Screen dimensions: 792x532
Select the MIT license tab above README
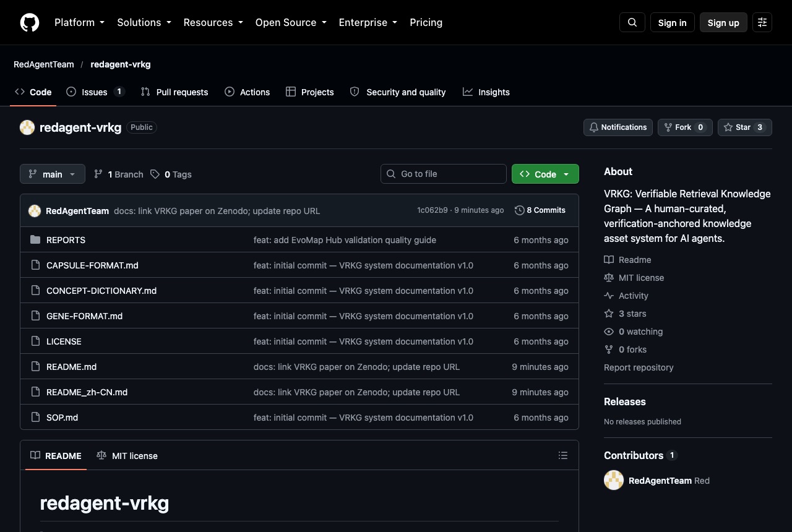tap(127, 456)
